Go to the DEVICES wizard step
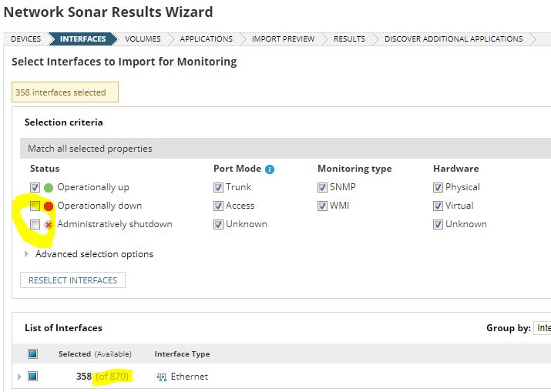 25,39
